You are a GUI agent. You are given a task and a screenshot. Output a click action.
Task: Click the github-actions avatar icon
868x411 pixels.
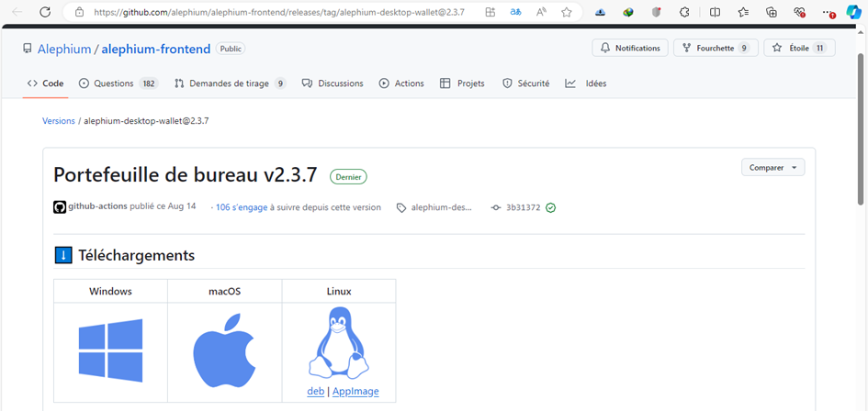click(x=59, y=207)
